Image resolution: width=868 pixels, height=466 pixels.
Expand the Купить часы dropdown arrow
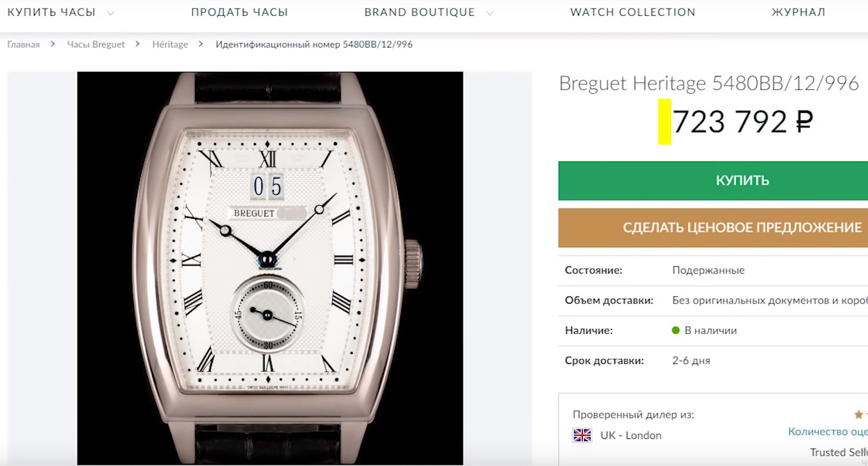pos(111,12)
